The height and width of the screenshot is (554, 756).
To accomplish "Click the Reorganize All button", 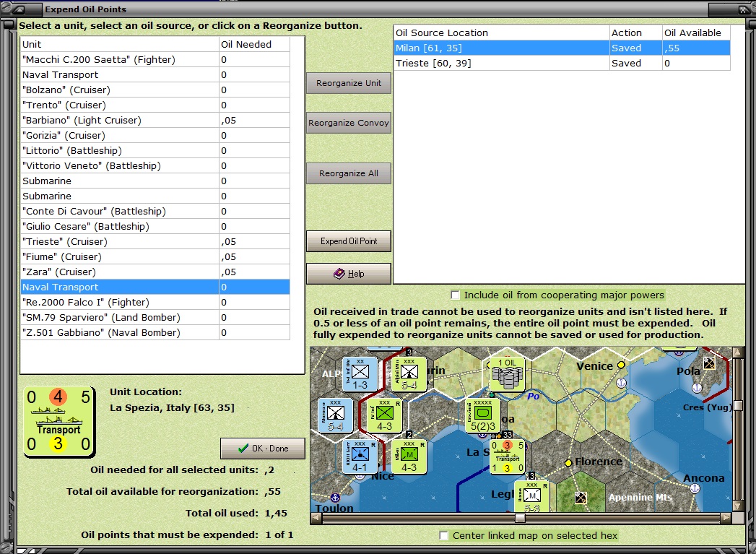I will pos(349,173).
